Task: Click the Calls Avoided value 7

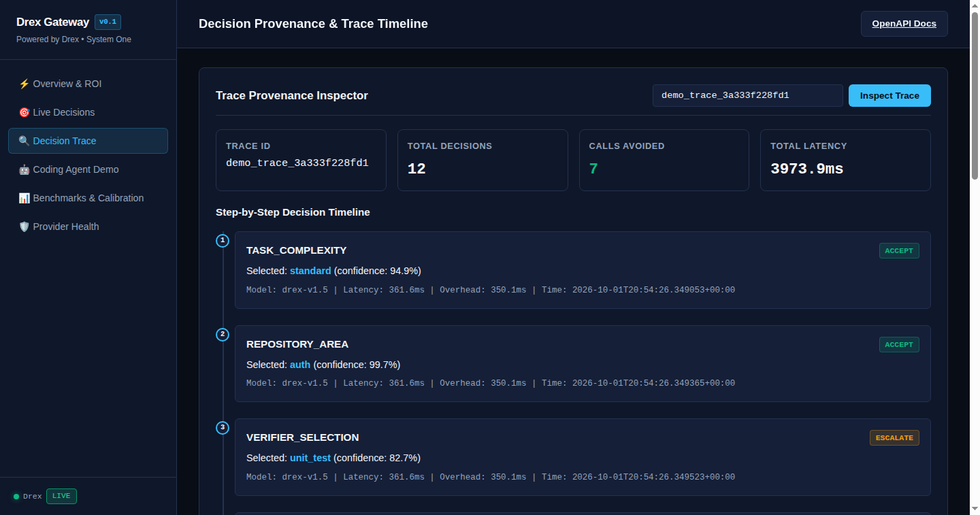Action: (x=593, y=169)
